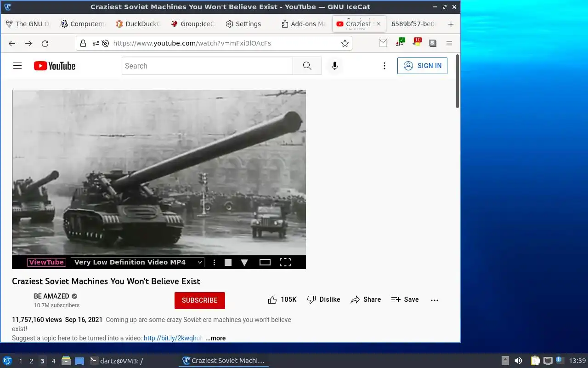Save video to a playlist
Viewport: 588px width, 368px height.
pos(405,299)
